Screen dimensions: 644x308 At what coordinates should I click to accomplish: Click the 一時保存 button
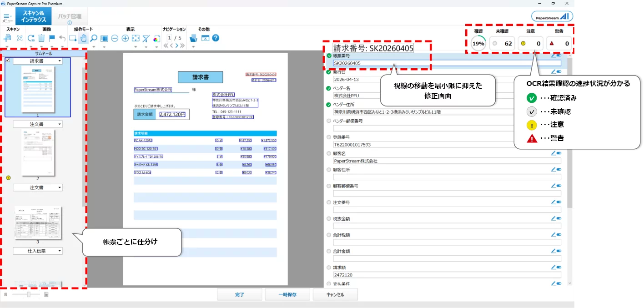click(287, 295)
